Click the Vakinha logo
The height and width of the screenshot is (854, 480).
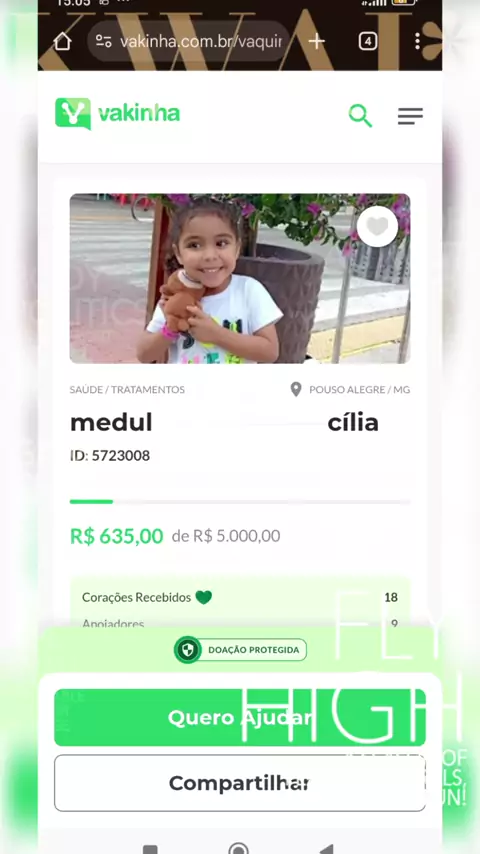[x=118, y=113]
